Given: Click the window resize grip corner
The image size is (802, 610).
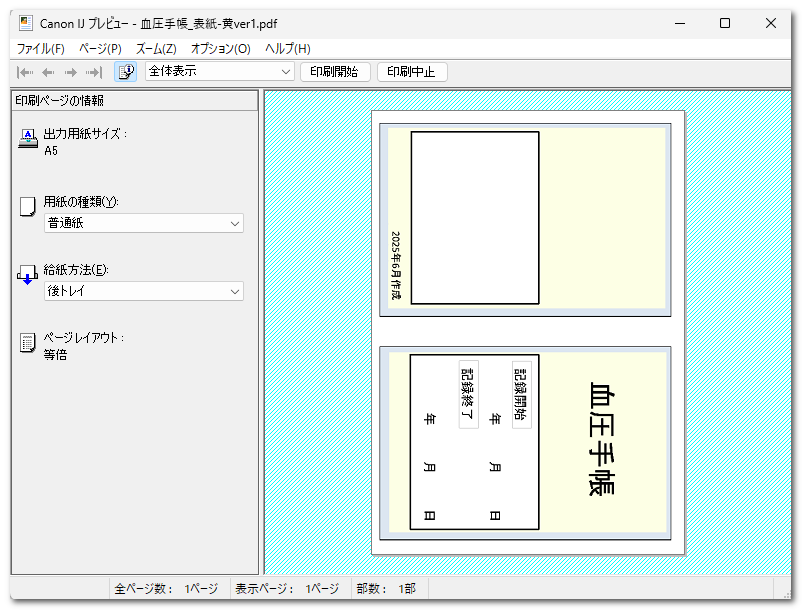Looking at the screenshot, I should (x=786, y=594).
